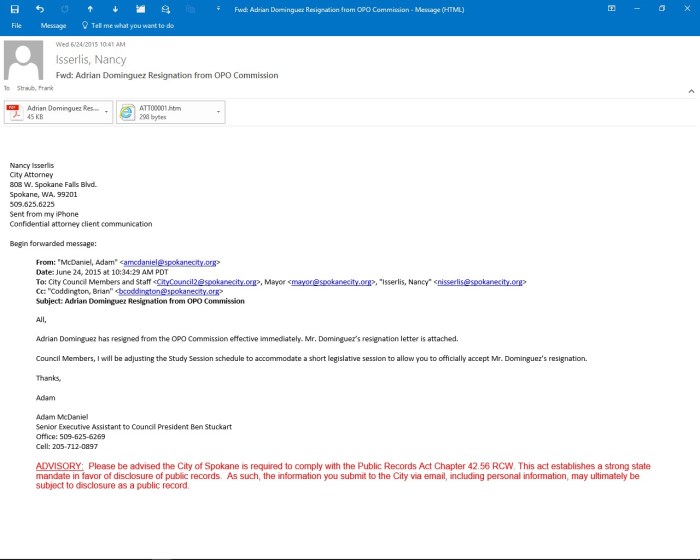Go to previous item with up arrow
The height and width of the screenshot is (560, 700).
click(90, 8)
